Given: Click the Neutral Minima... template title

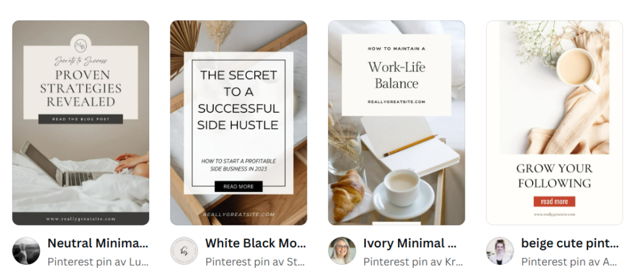Looking at the screenshot, I should pyautogui.click(x=97, y=243).
